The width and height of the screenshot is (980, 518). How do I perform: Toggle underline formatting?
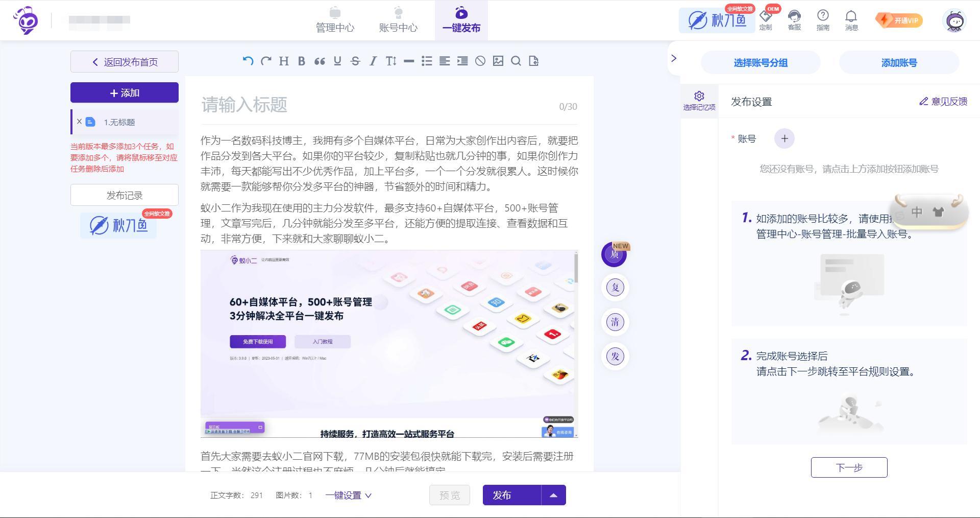point(337,61)
